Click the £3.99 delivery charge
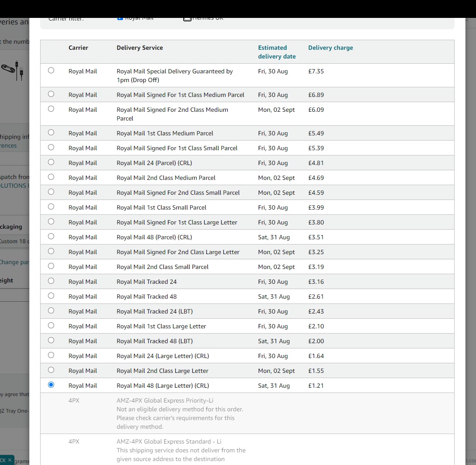476x465 pixels. tap(316, 208)
